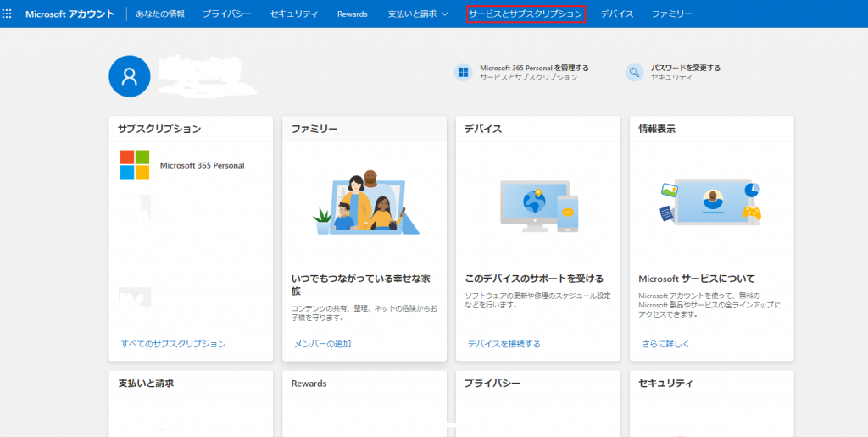This screenshot has width=868, height=437.
Task: Click Microsoft サービスについて heading
Action: click(x=697, y=279)
